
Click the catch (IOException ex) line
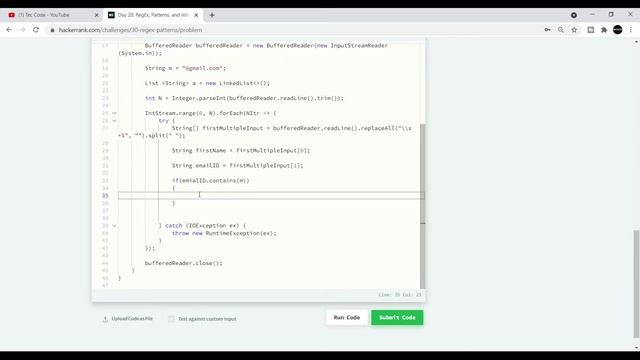(x=202, y=226)
